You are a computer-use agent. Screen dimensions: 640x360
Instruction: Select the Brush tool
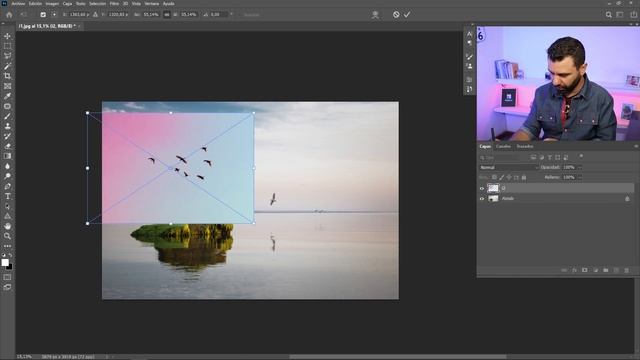point(7,116)
